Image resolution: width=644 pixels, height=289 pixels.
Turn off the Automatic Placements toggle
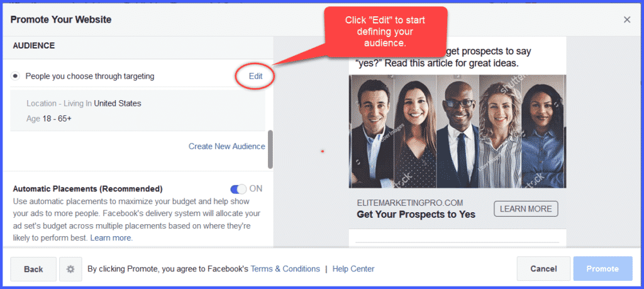click(238, 189)
